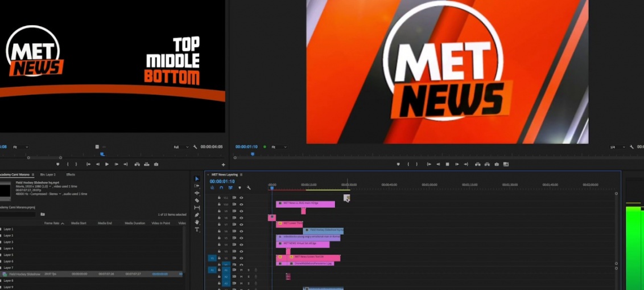Open Project panel hamburger menu
This screenshot has width=644, height=290.
(x=33, y=175)
